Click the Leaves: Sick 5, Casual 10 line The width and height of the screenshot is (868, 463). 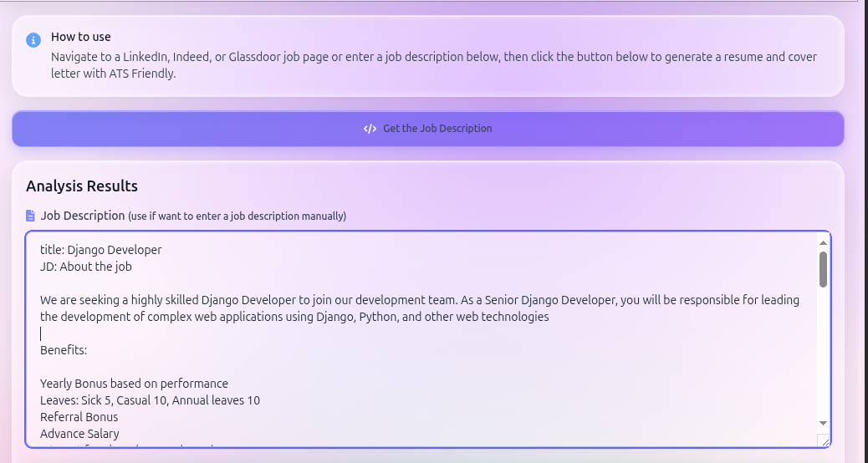(150, 400)
